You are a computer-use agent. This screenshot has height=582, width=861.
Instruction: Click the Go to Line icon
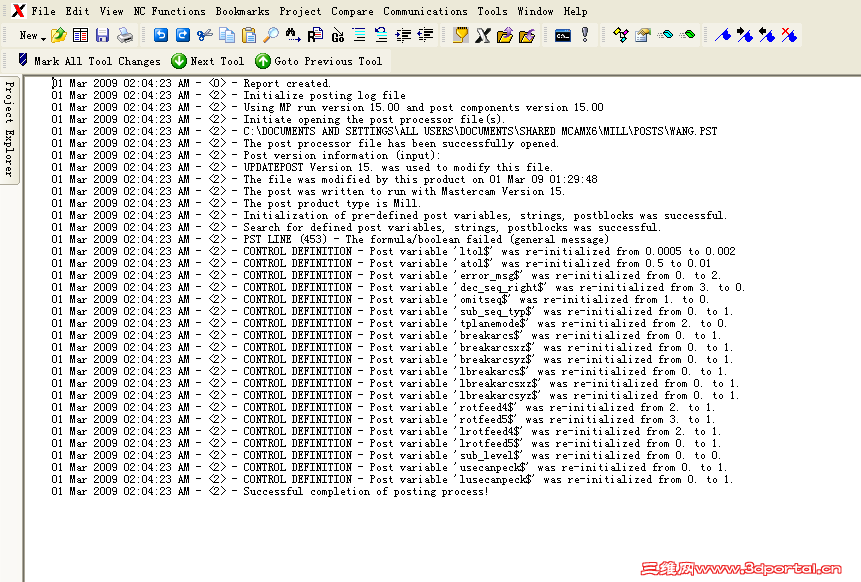[336, 34]
